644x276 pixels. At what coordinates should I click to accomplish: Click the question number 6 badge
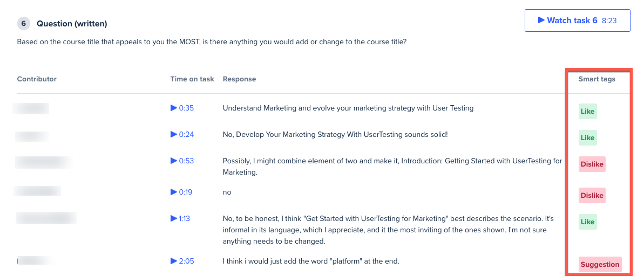tap(23, 24)
